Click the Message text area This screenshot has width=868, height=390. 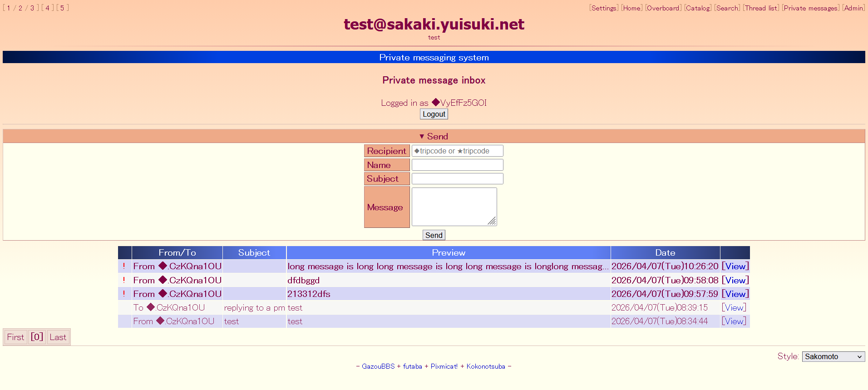pyautogui.click(x=454, y=207)
